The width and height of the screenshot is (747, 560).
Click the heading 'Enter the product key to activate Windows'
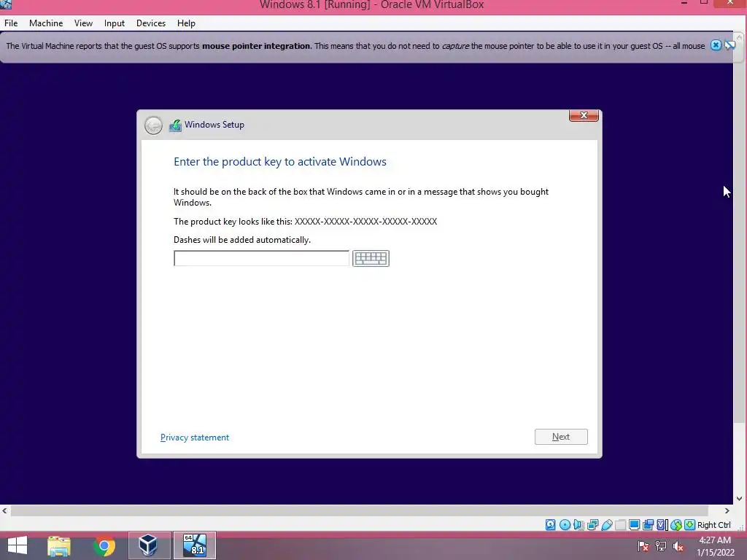click(279, 161)
